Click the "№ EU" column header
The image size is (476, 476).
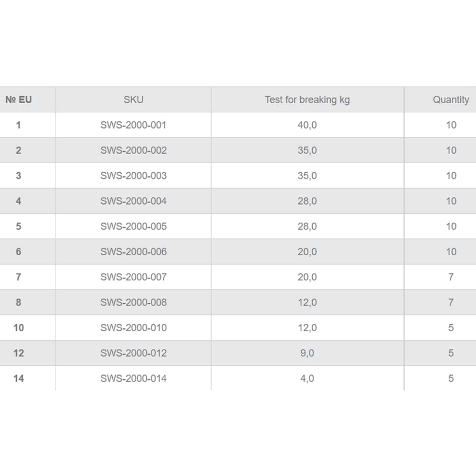pos(19,100)
